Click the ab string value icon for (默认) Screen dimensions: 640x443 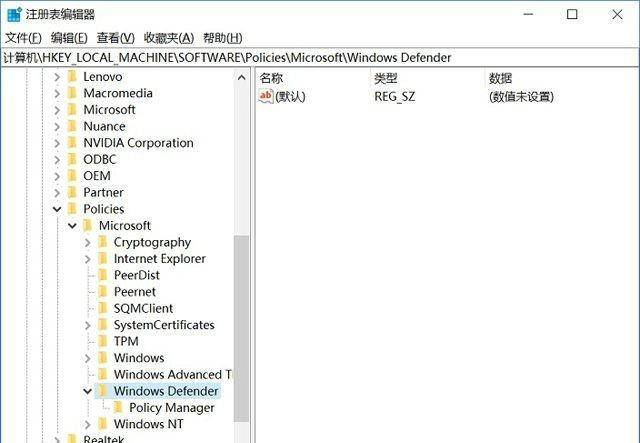266,96
